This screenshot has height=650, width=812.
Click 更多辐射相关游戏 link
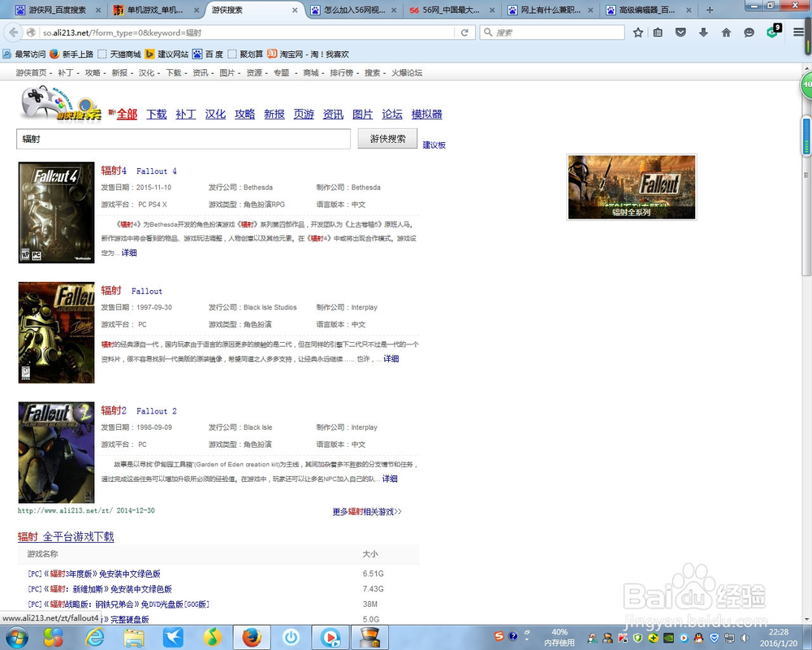click(367, 512)
